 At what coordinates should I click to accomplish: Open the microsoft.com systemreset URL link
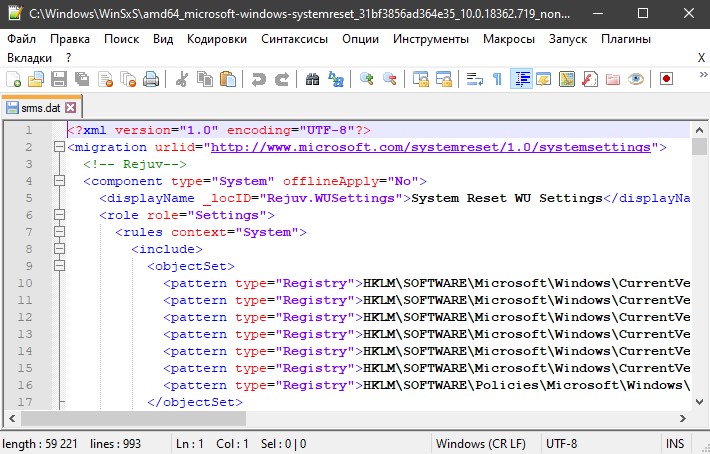point(431,147)
